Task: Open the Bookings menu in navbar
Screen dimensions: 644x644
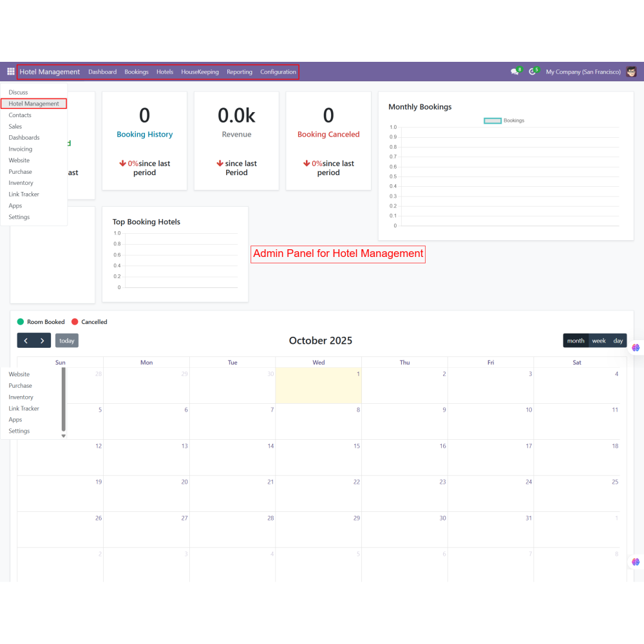Action: click(137, 72)
